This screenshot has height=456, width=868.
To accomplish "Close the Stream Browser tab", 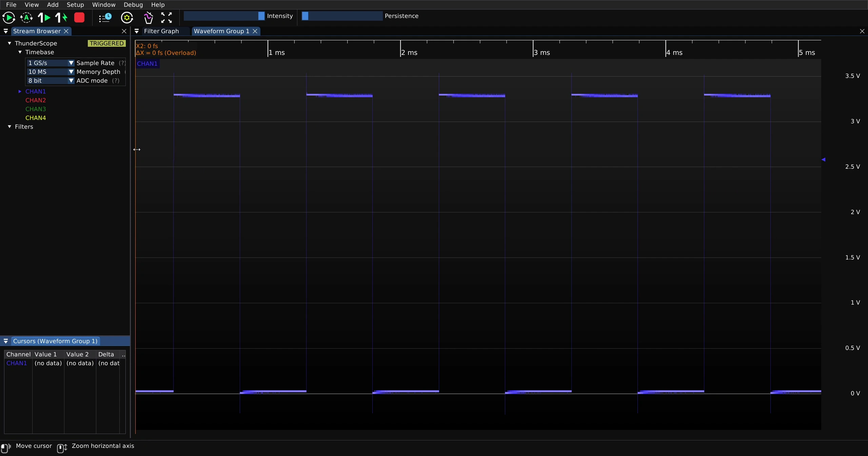I will pyautogui.click(x=66, y=31).
